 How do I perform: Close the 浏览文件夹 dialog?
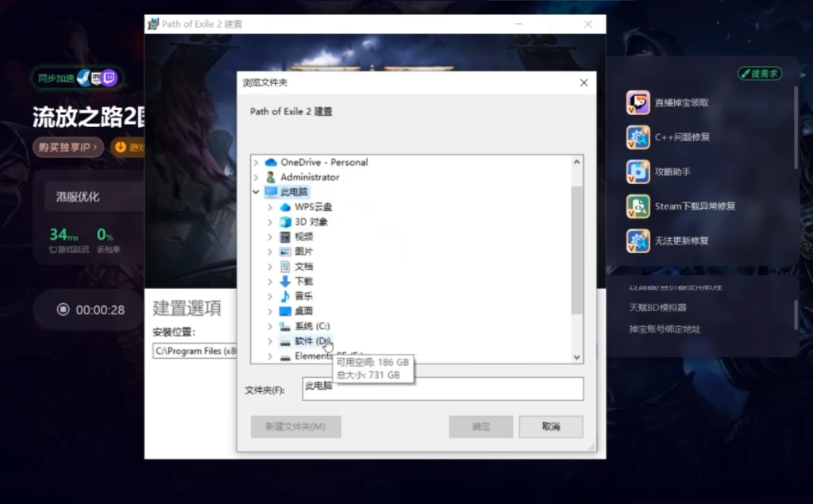584,83
